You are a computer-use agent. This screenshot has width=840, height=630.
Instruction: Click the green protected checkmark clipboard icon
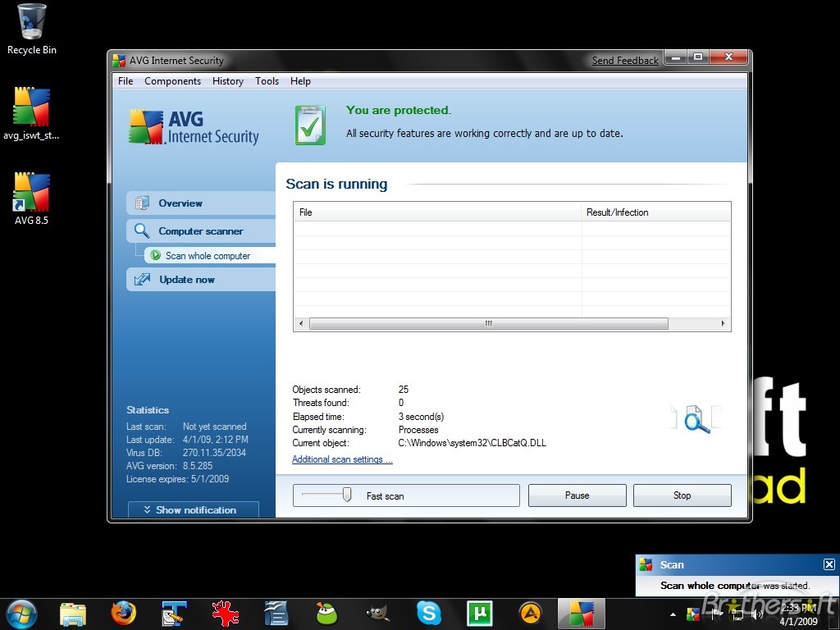point(310,126)
